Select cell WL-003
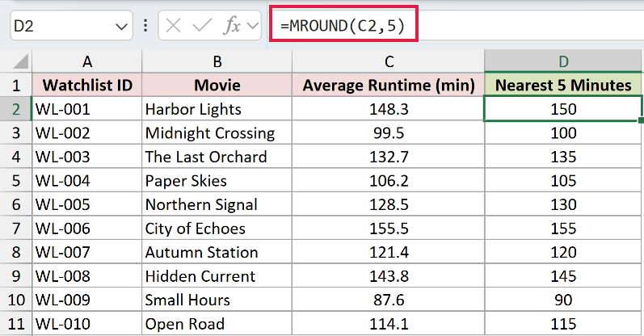Image resolution: width=644 pixels, height=336 pixels. click(x=87, y=157)
